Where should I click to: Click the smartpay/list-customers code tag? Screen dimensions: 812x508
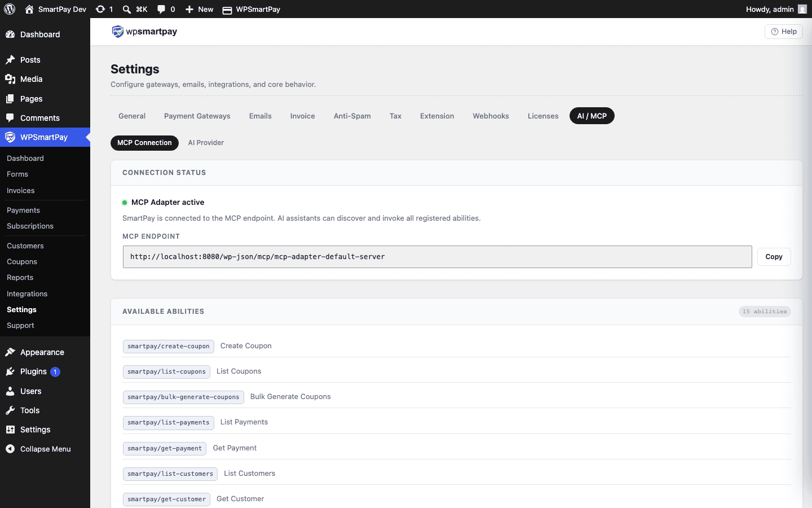(170, 474)
